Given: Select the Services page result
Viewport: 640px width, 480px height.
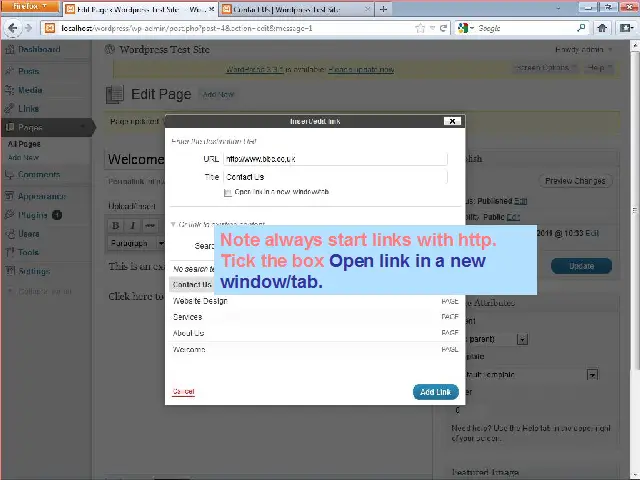Looking at the screenshot, I should point(315,317).
